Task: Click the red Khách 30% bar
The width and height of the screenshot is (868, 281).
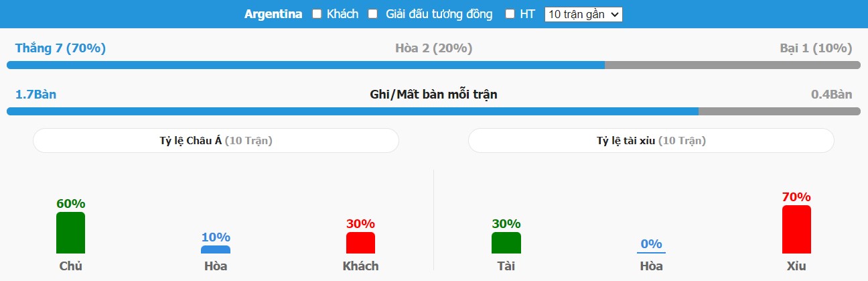Action: tap(360, 243)
